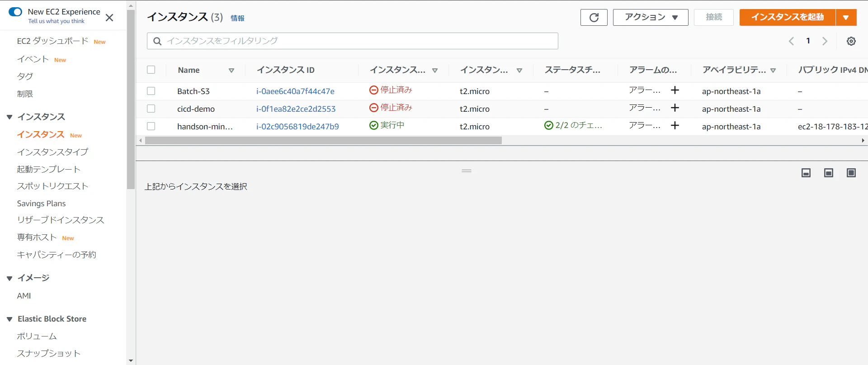Viewport: 868px width, 365px height.
Task: Open 制限 in sidebar
Action: tap(25, 94)
